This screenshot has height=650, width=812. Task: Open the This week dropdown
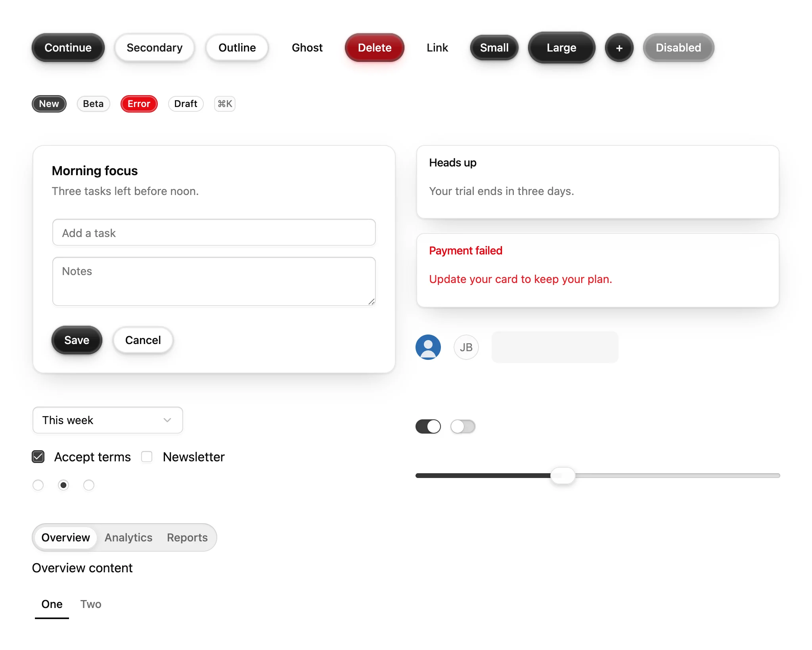pyautogui.click(x=108, y=420)
